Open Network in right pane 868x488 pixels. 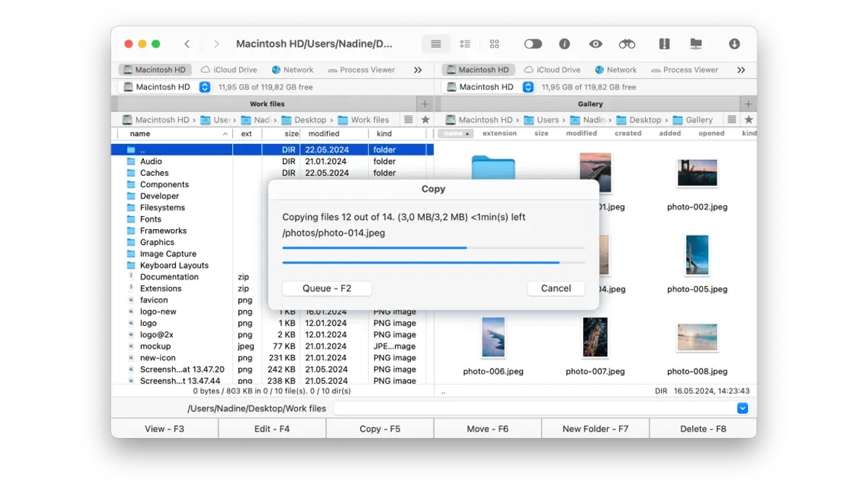click(616, 70)
